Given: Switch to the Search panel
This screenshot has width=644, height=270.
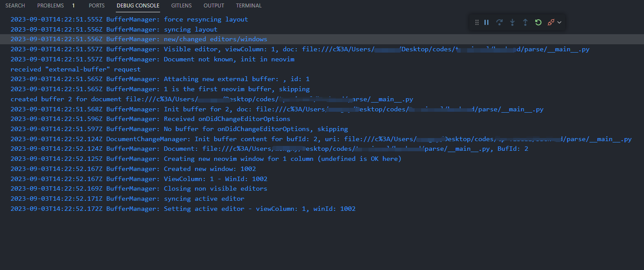Looking at the screenshot, I should tap(15, 6).
